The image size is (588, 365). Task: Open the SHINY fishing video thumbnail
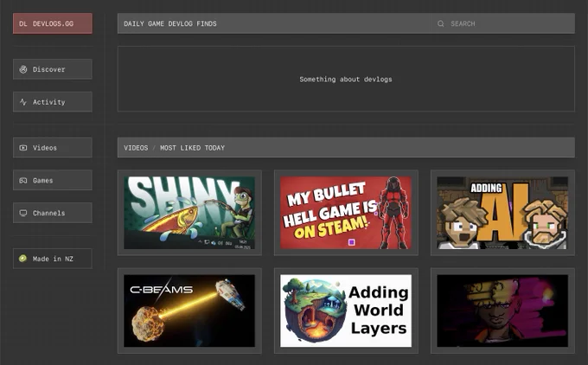point(189,213)
